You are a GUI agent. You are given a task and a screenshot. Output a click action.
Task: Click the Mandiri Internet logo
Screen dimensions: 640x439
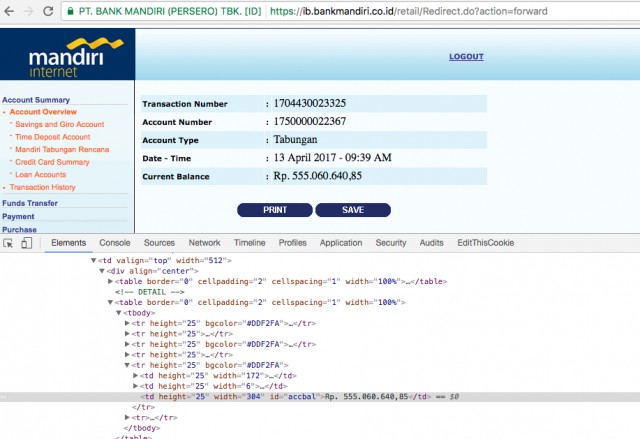click(x=67, y=54)
